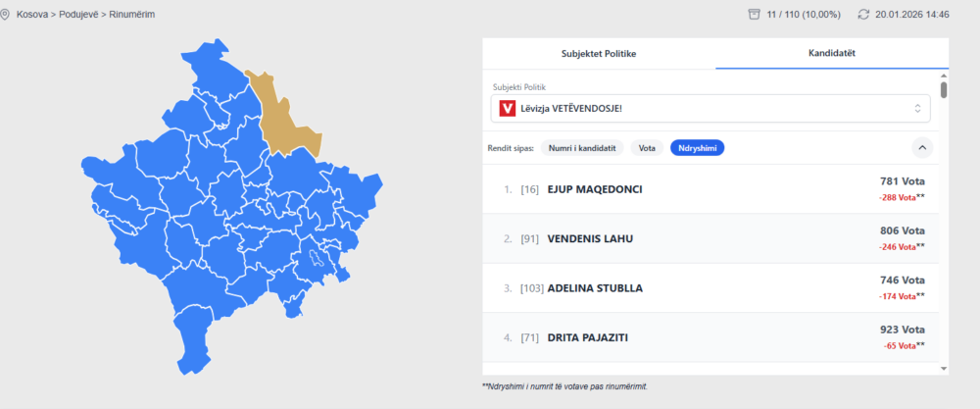Click the candidate list scrollbar down arrow

coord(944,368)
